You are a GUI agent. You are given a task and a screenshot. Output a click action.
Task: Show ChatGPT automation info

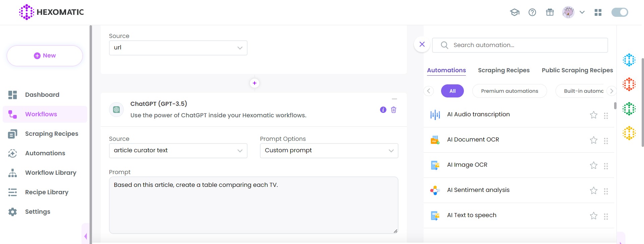pyautogui.click(x=383, y=110)
